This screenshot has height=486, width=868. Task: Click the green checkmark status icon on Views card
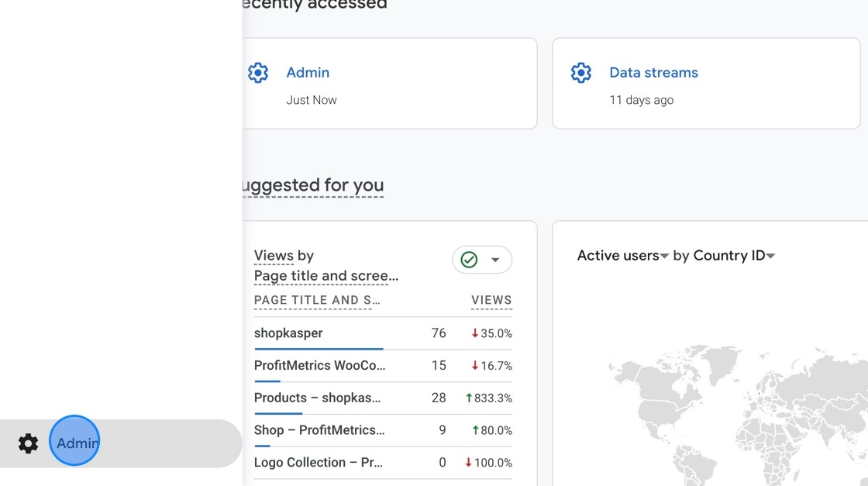pos(468,260)
